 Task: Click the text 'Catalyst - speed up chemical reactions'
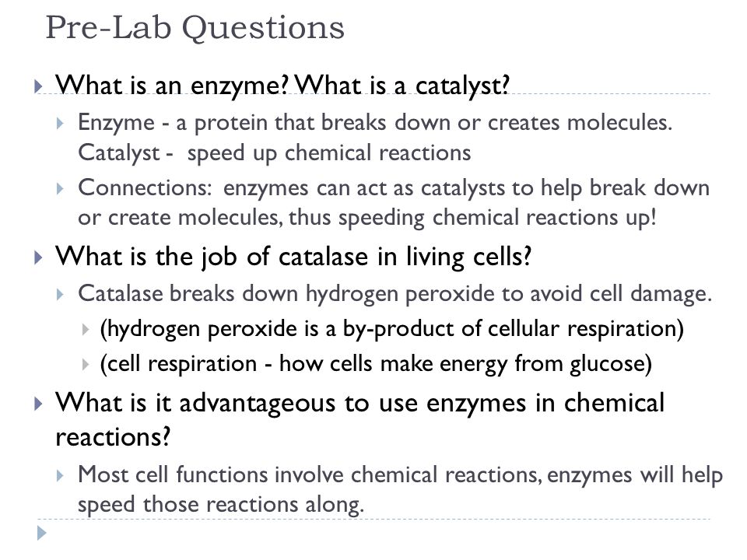(275, 154)
